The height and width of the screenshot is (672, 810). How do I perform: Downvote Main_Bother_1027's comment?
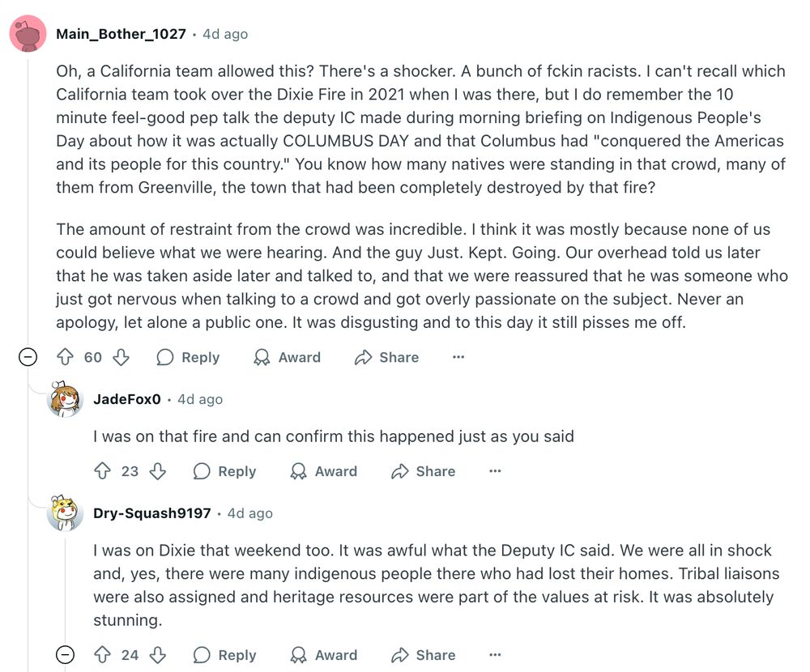click(121, 357)
